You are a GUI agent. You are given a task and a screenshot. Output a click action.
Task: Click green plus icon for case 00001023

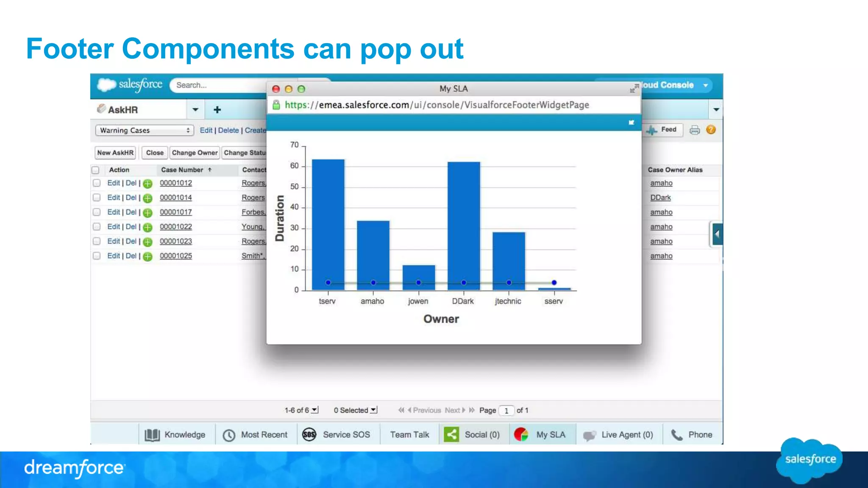[x=147, y=242]
